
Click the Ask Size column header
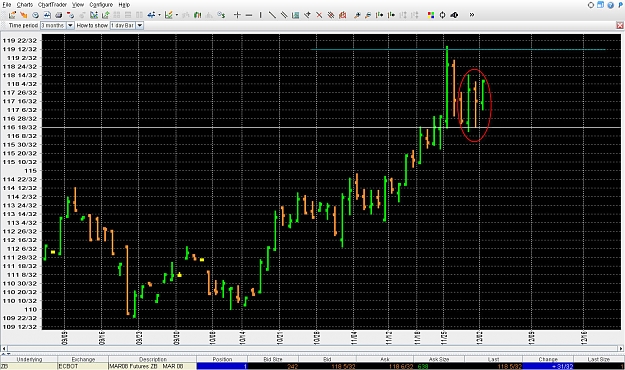tap(438, 359)
